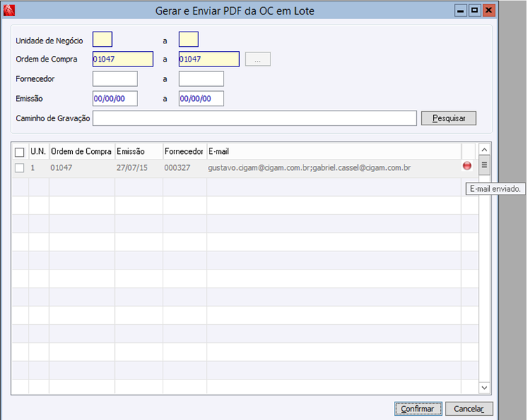Click the U.N. value 1 cell
Viewport: 527px width, 420px height.
39,168
